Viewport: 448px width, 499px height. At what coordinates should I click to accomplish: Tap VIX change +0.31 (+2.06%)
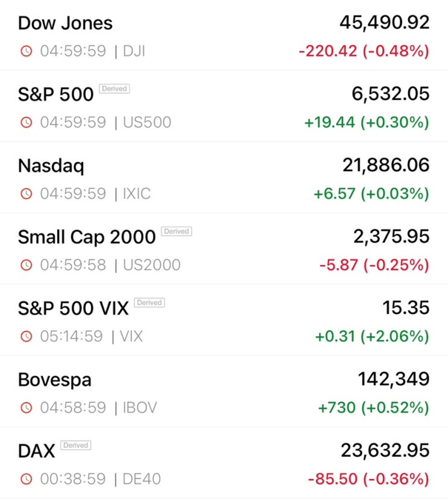point(372,336)
